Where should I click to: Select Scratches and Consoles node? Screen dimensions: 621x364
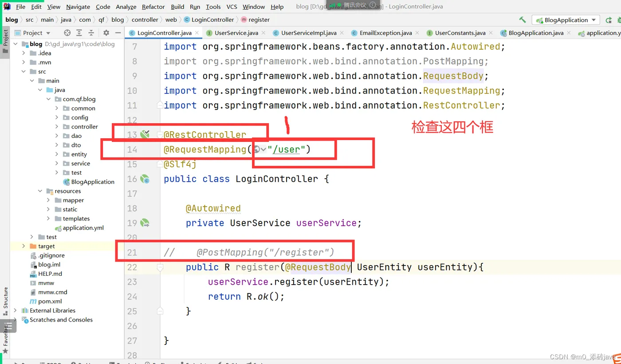click(x=57, y=320)
